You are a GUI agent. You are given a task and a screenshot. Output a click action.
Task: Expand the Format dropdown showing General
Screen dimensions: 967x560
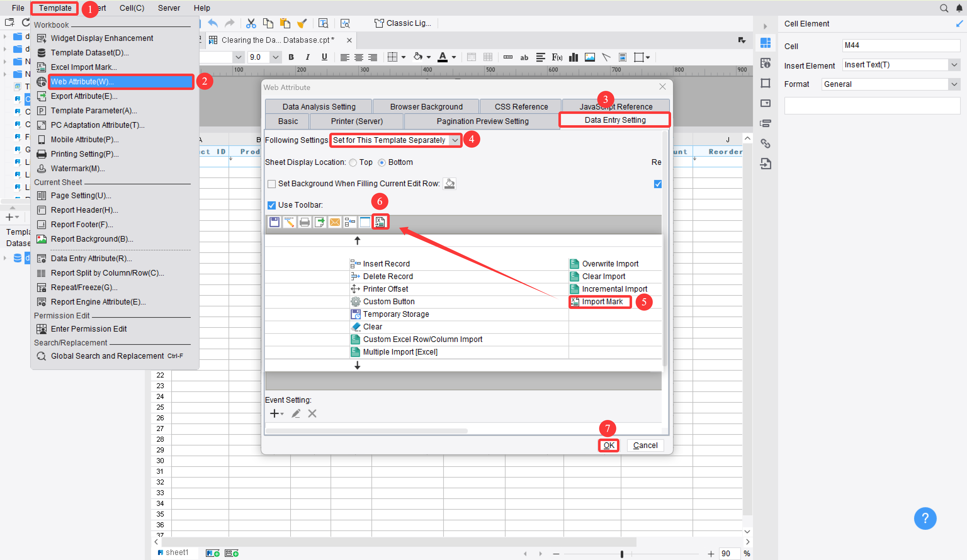(954, 84)
